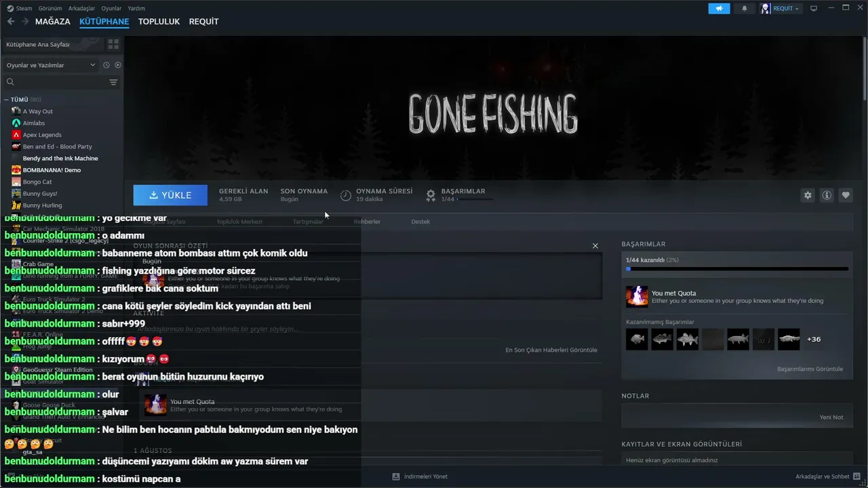The height and width of the screenshot is (488, 868).
Task: Go back with the left arrow
Action: [x=11, y=22]
